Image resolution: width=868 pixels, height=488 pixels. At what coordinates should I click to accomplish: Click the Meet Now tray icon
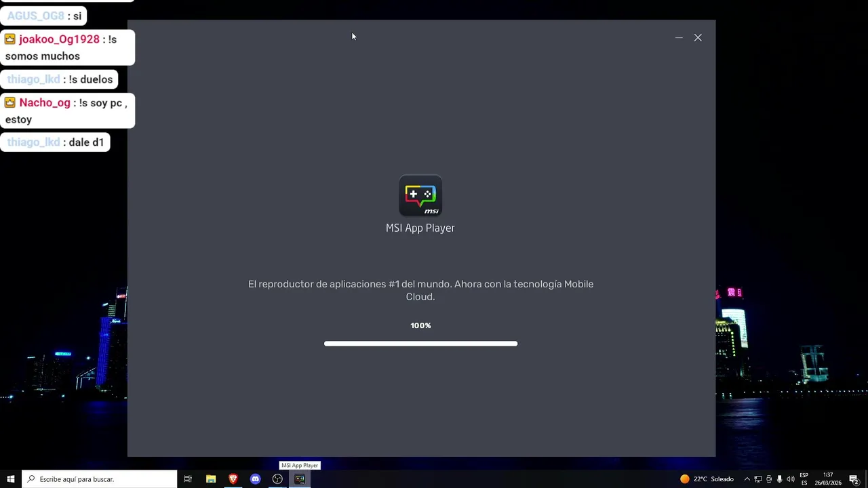pos(769,479)
